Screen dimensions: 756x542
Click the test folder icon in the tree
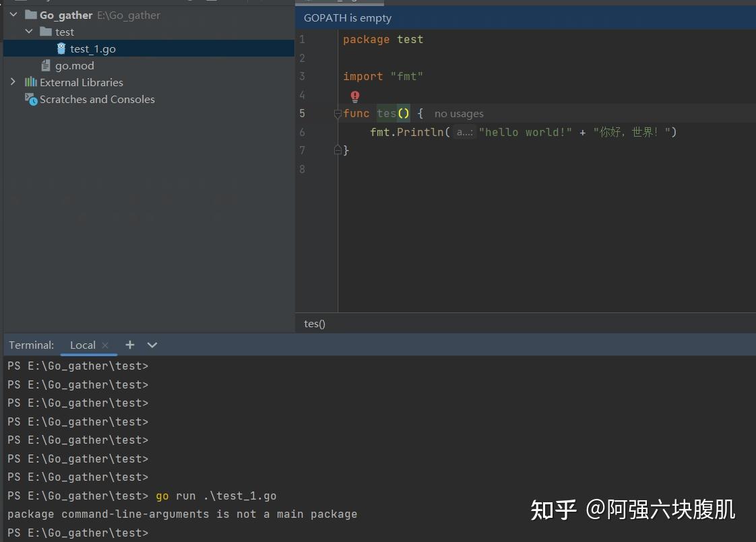tap(47, 31)
